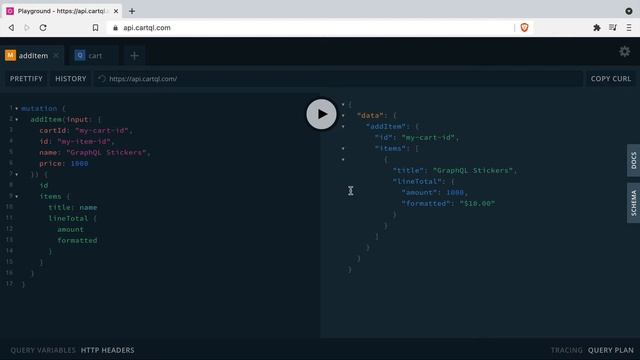Collapse the "items" array in the response
This screenshot has height=360, width=640.
coord(343,149)
